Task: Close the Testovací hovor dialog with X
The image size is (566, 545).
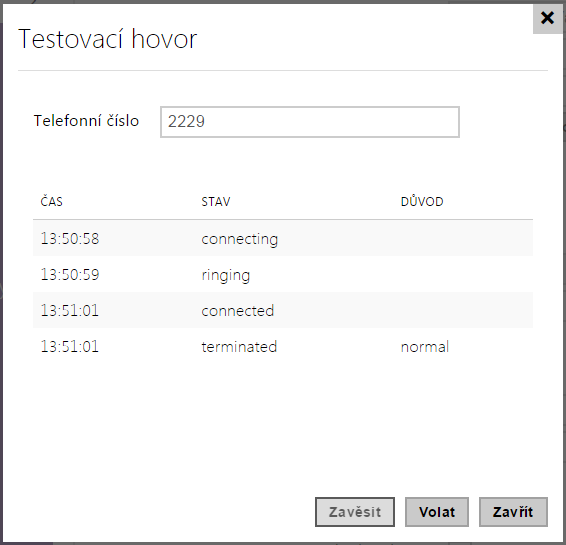Action: point(547,18)
